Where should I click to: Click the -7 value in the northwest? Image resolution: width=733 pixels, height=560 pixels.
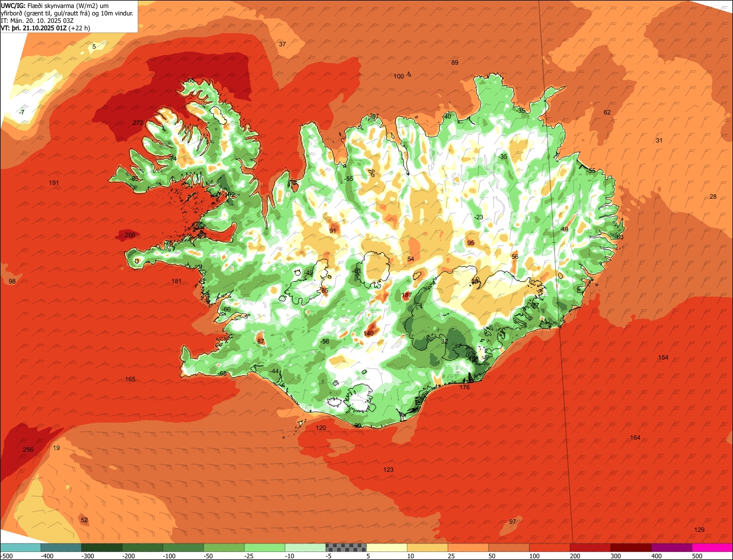click(x=22, y=112)
